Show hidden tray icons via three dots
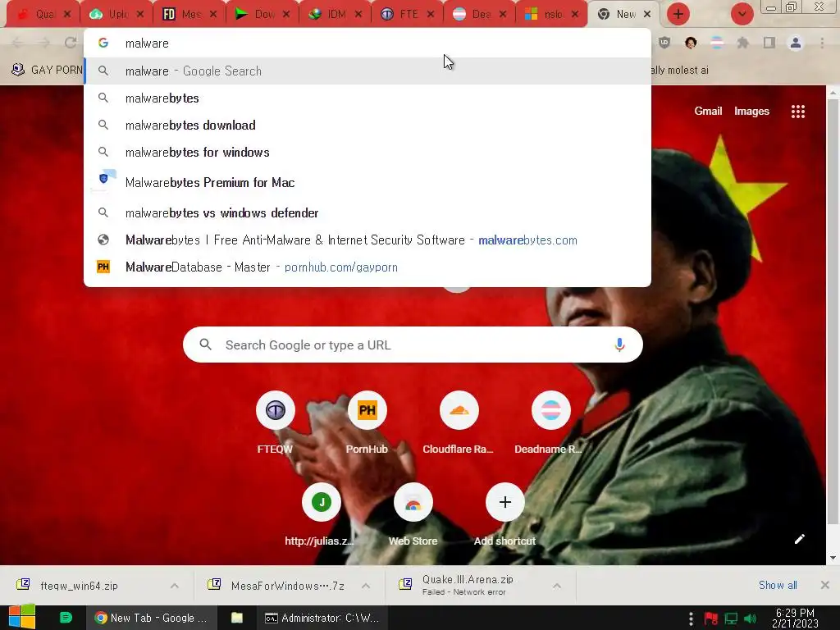 click(x=691, y=619)
